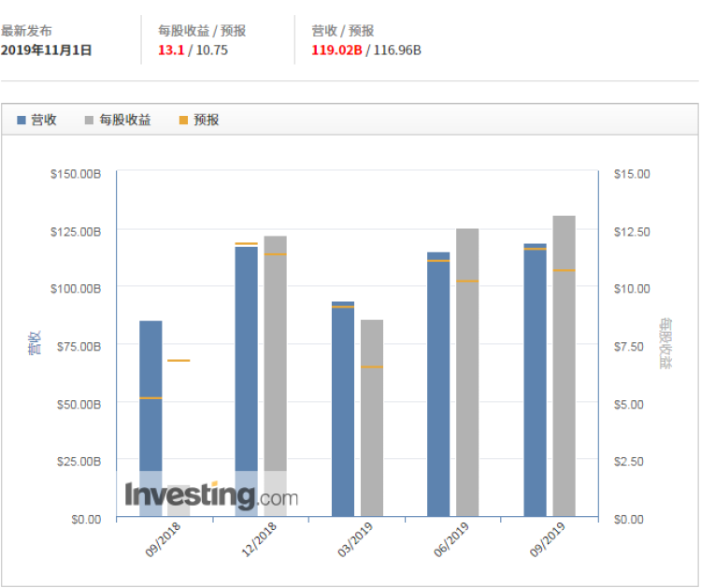Click the red 119.02B revenue value
This screenshot has width=701, height=588.
pos(336,50)
